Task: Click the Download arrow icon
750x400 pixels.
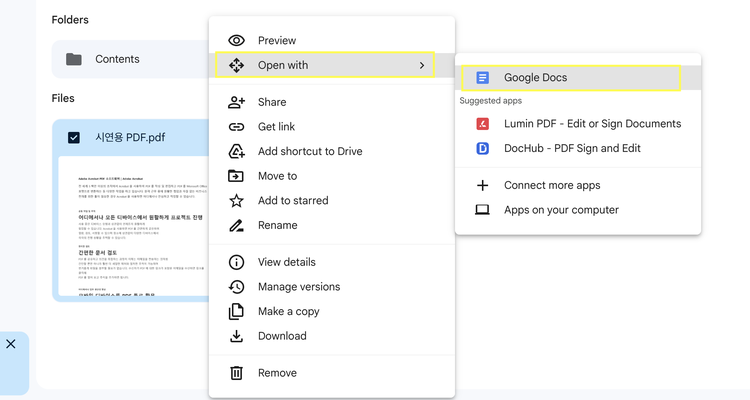Action: click(x=237, y=336)
